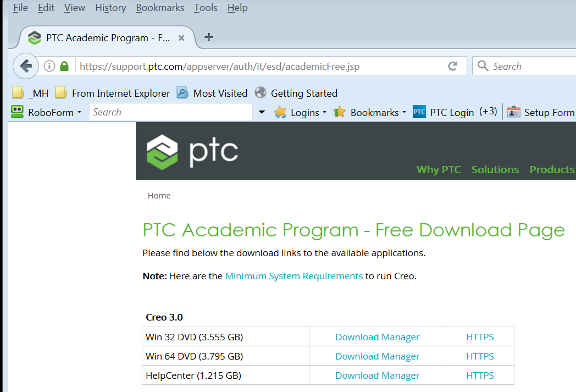Viewport: 576px width, 392px height.
Task: Open the History menu
Action: [x=110, y=8]
